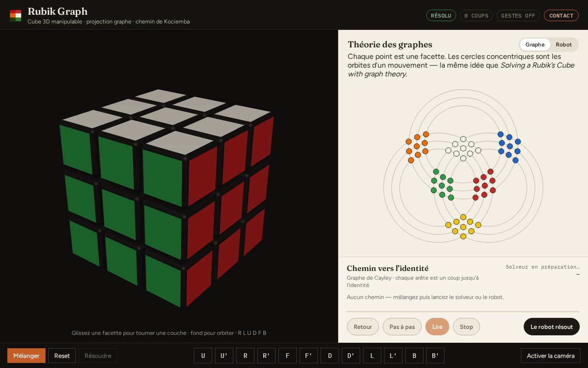Viewport: 588px width, 368px height.
Task: Apply the B move
Action: [x=414, y=356]
